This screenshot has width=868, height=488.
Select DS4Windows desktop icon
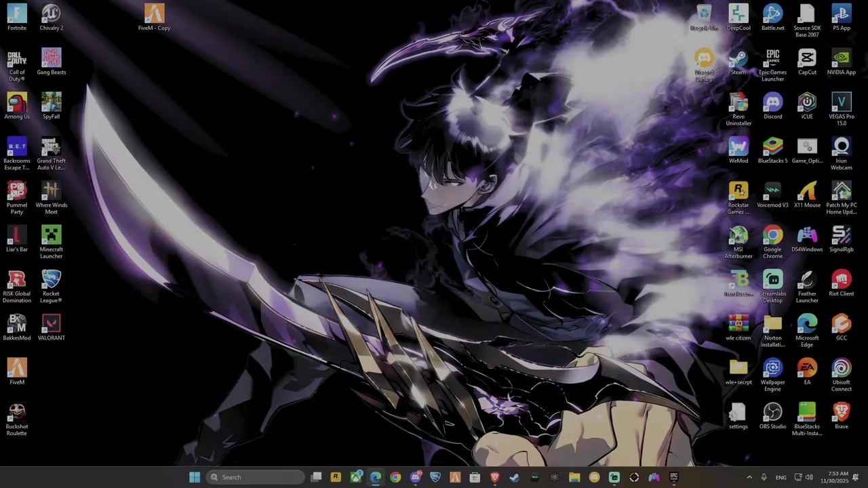tap(807, 239)
